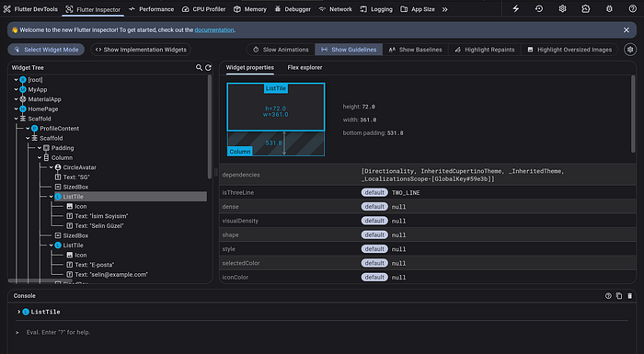Viewport: 644px width, 354px height.
Task: Close the welcome banner
Action: point(627,30)
